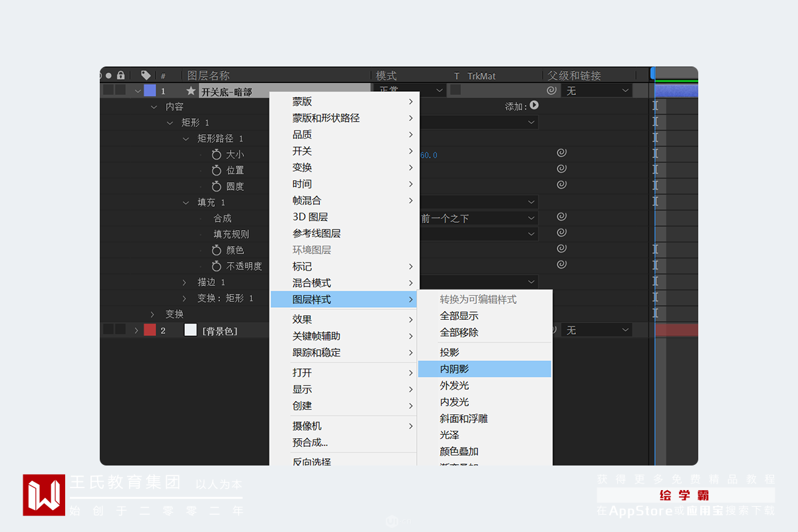Open blend mode dropdown of 矩形 1
The width and height of the screenshot is (798, 532).
(479, 122)
